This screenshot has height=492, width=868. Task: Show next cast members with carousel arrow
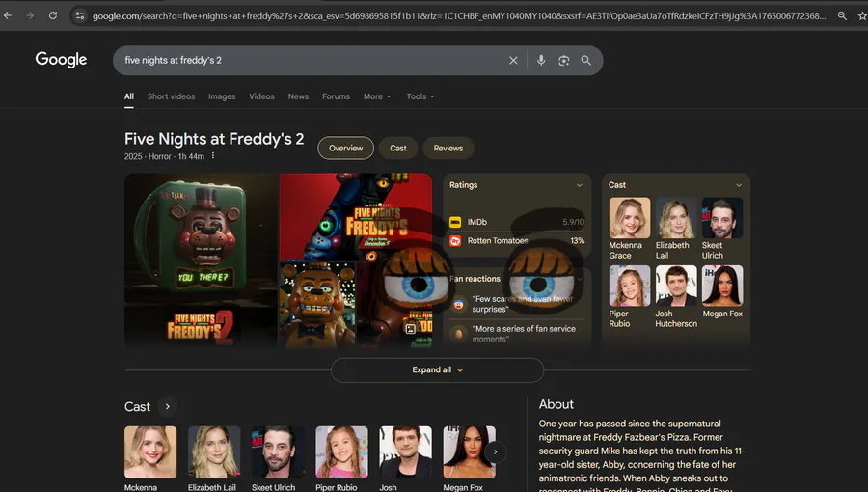tap(495, 452)
